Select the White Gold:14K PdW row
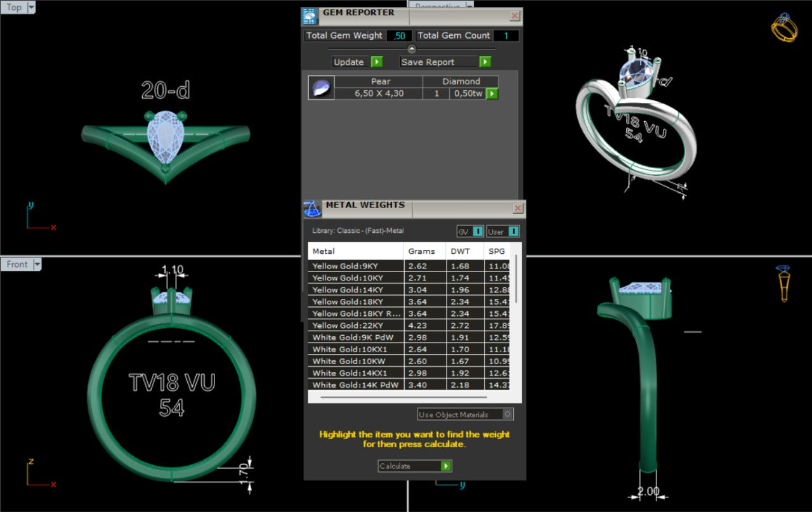812x512 pixels. coord(410,384)
